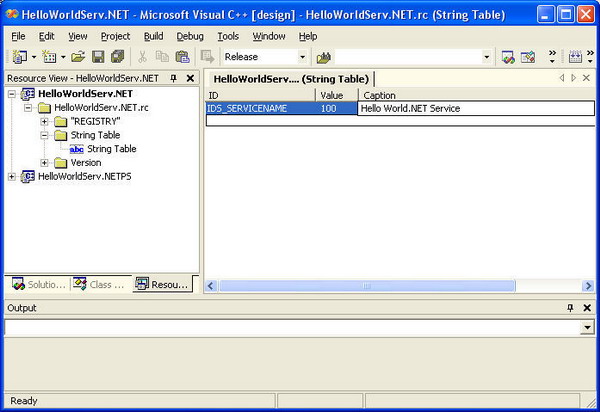Image resolution: width=600 pixels, height=412 pixels.
Task: Click the horizontal scrollbar right arrow
Action: click(588, 286)
